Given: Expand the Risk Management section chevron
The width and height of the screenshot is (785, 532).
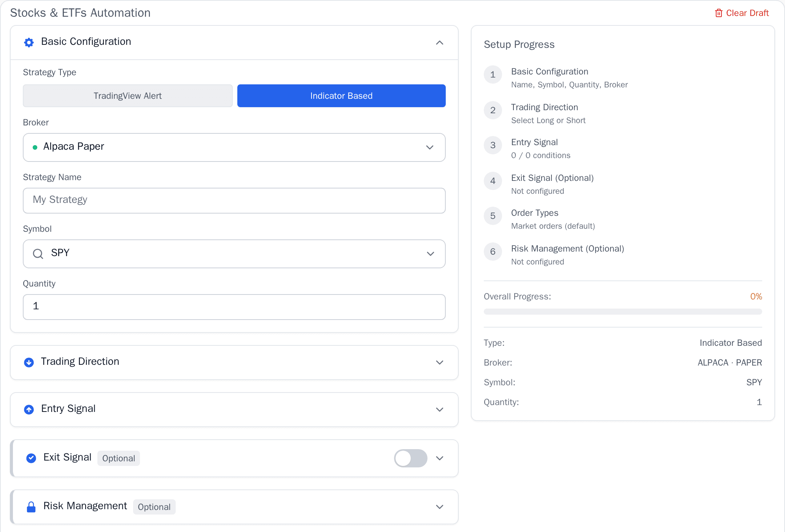Looking at the screenshot, I should 440,507.
